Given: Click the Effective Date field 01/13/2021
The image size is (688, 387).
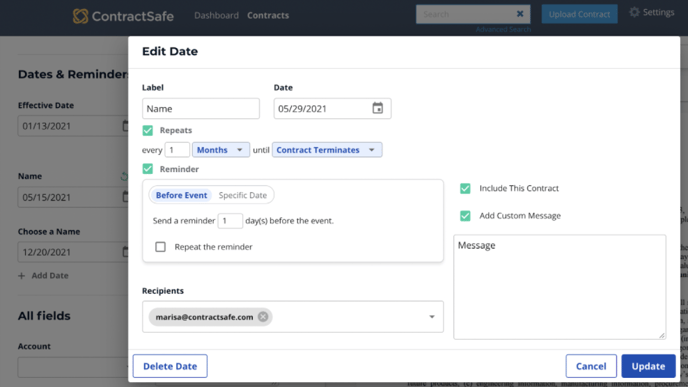Looking at the screenshot, I should click(x=73, y=126).
